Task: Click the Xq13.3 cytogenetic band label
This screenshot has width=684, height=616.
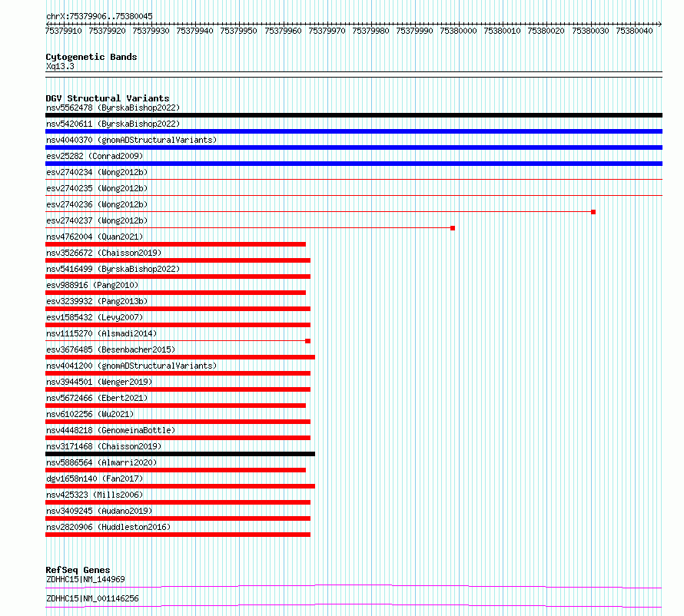Action: (x=60, y=66)
